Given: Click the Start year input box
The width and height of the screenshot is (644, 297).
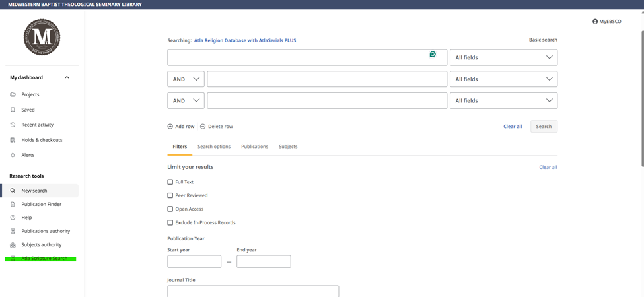Looking at the screenshot, I should click(194, 261).
